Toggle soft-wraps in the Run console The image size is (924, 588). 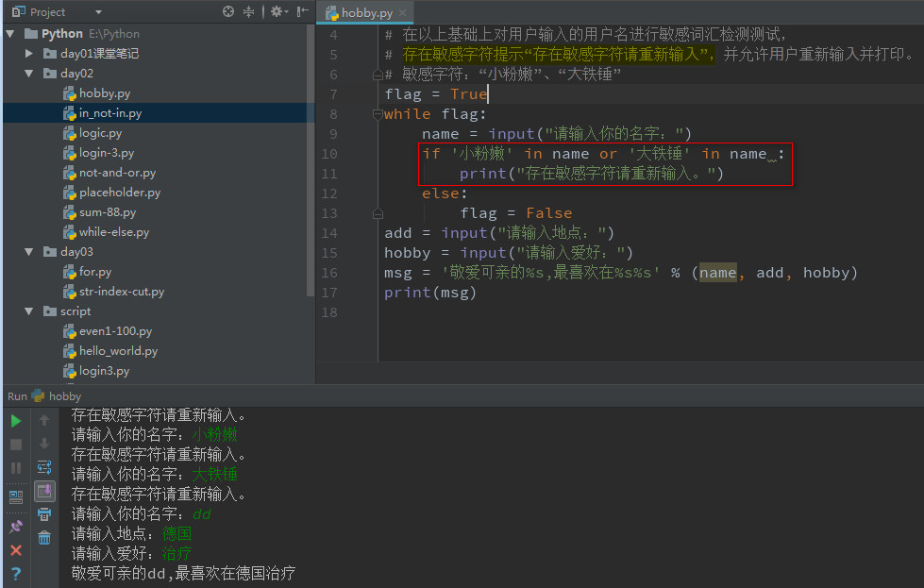click(x=44, y=467)
